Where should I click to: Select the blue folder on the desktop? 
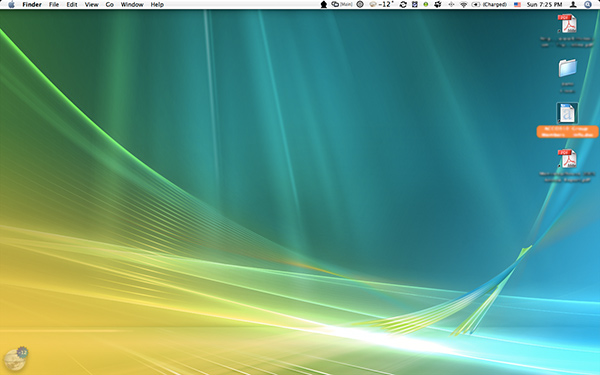tap(567, 68)
